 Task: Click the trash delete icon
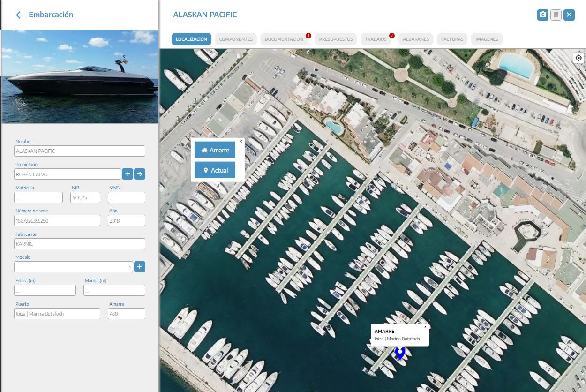pos(556,15)
